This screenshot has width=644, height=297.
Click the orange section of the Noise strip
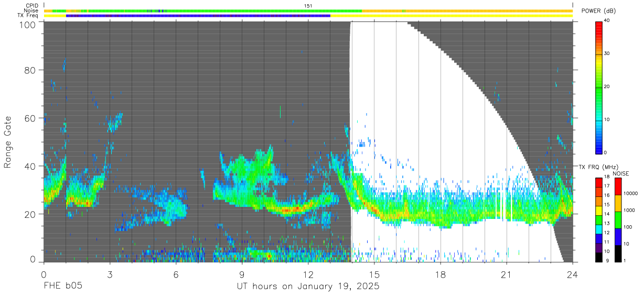(x=467, y=10)
